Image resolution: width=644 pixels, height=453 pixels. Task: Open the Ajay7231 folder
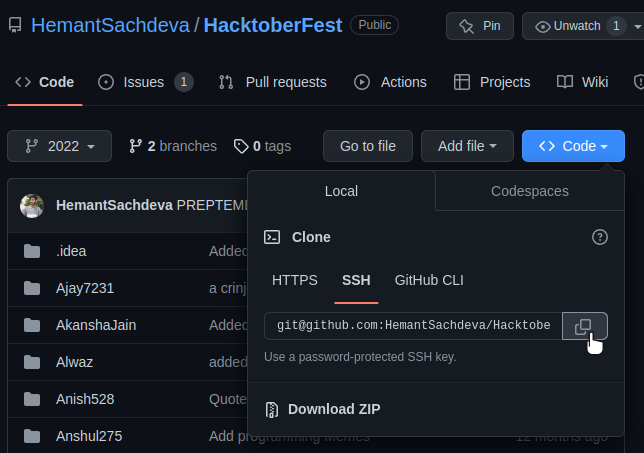85,288
